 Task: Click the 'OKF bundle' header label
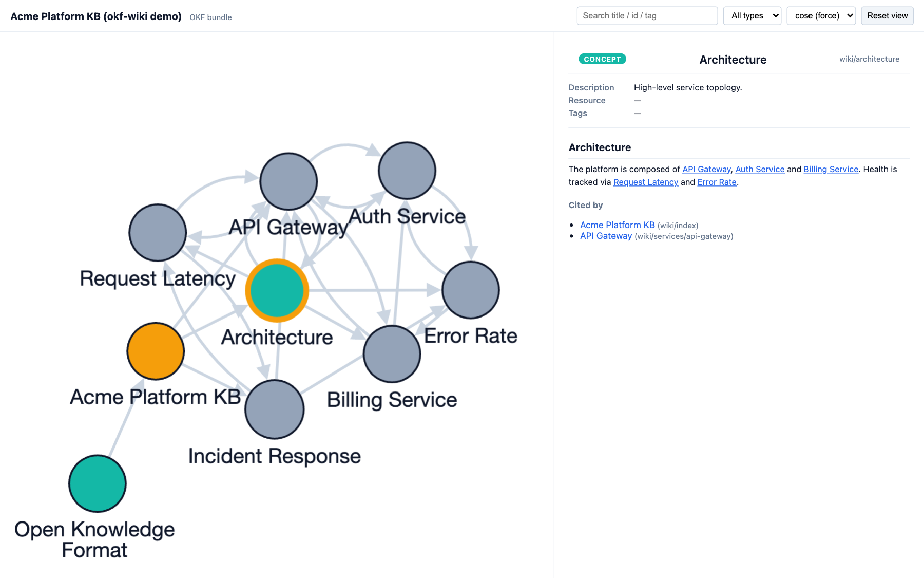coord(210,17)
